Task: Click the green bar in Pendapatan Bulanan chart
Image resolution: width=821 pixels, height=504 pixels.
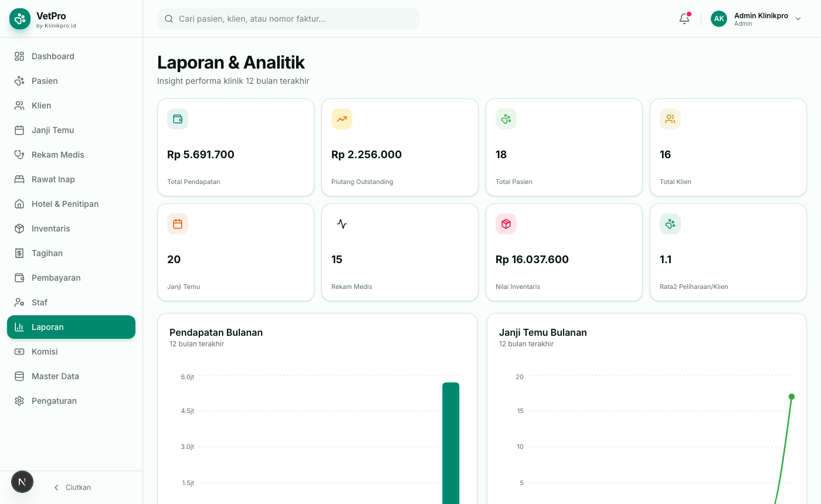Action: (x=450, y=443)
